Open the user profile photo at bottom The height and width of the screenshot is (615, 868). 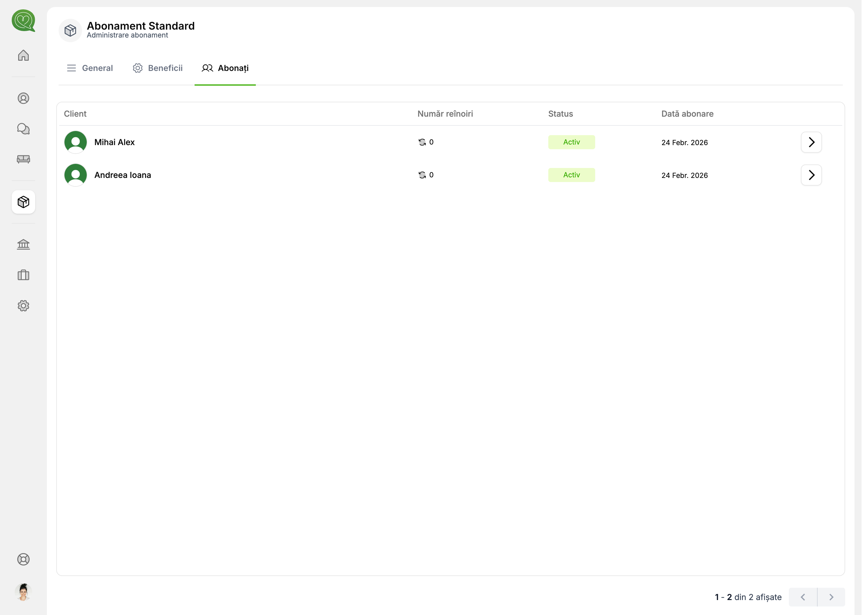click(x=23, y=592)
